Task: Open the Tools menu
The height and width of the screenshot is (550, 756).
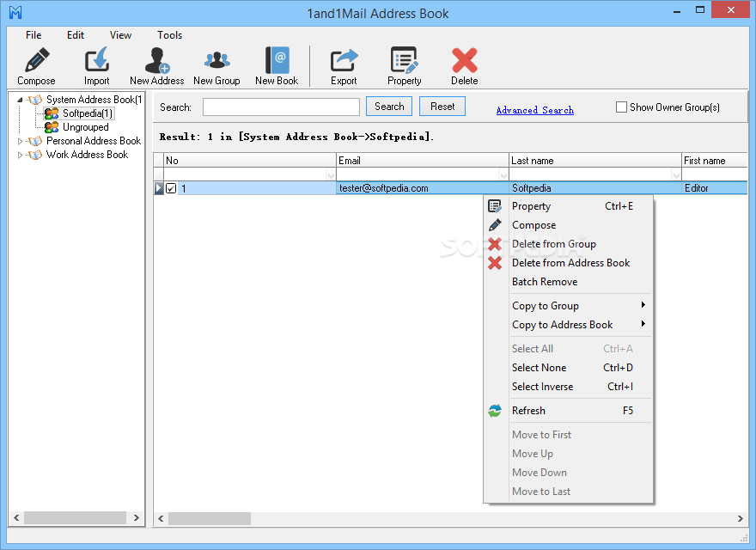Action: coord(169,35)
